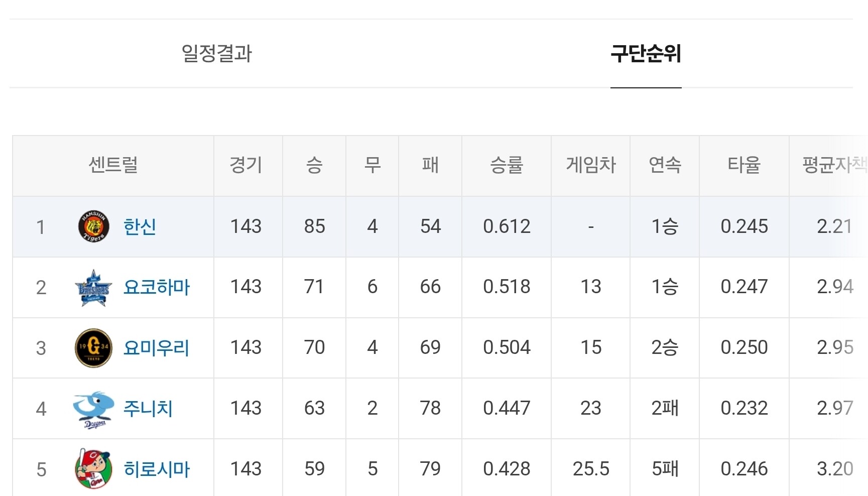Click the Yomiuri Giants round logo
Viewport: 868px width, 496px height.
[x=93, y=348]
